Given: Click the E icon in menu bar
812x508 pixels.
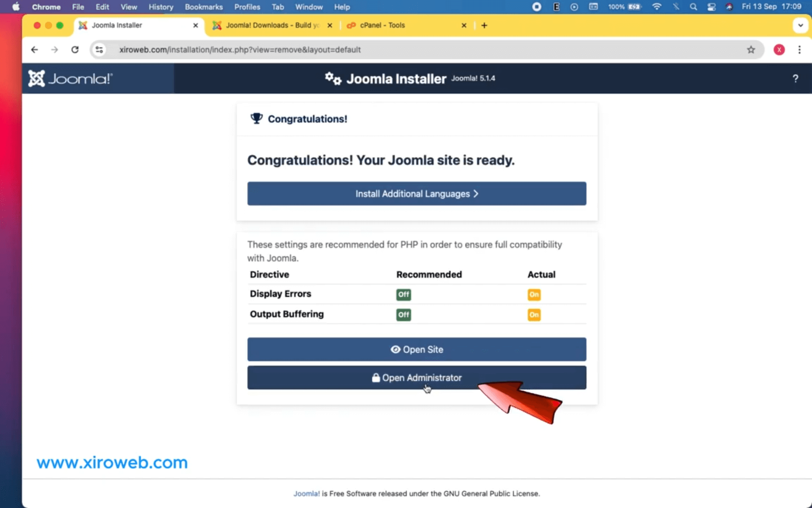Looking at the screenshot, I should click(x=556, y=7).
